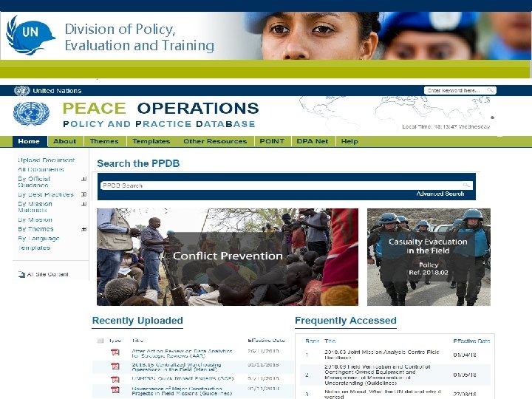Open the Conflict Prevention banner image
This screenshot has height=399, width=532.
[x=228, y=257]
